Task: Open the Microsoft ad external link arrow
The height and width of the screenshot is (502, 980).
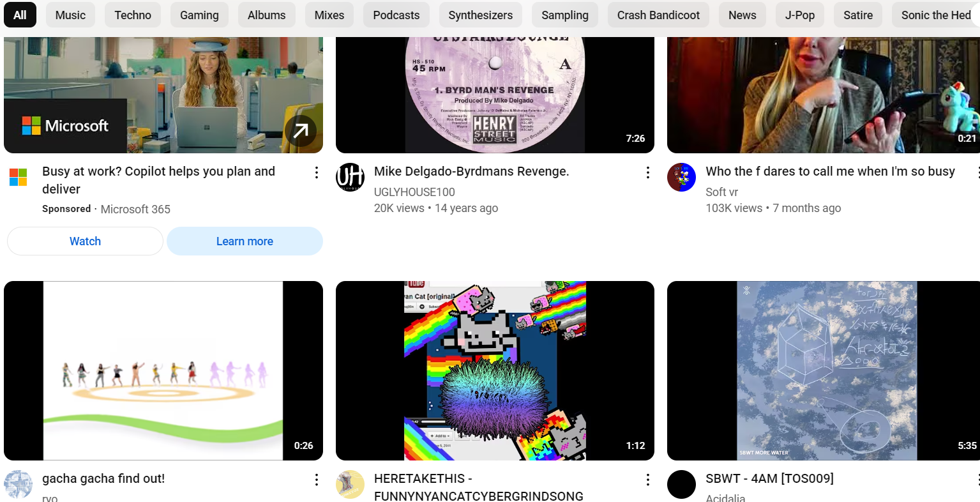Action: 301,131
